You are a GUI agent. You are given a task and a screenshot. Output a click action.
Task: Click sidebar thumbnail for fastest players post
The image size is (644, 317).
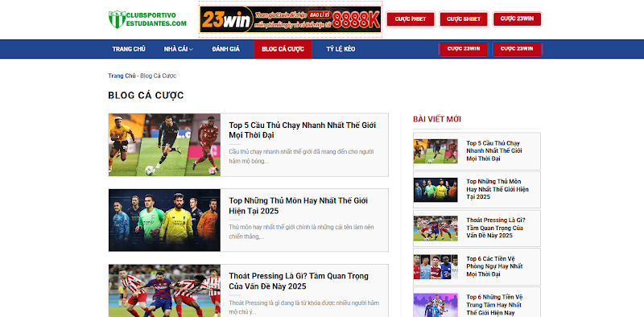(x=436, y=151)
